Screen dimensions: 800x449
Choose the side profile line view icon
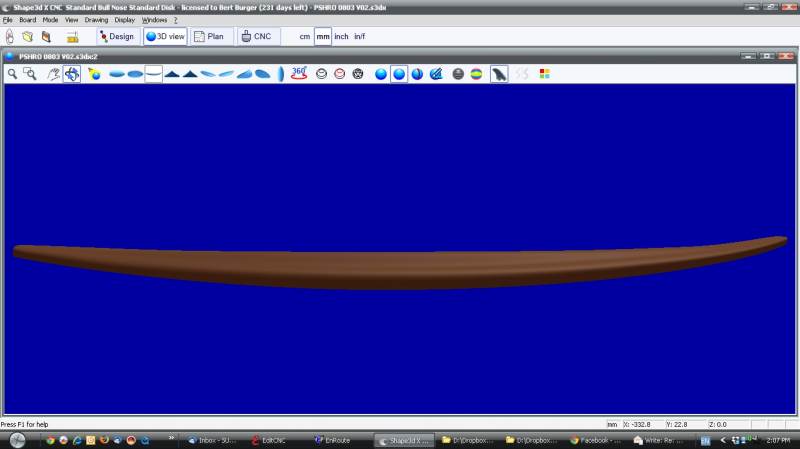click(x=153, y=73)
